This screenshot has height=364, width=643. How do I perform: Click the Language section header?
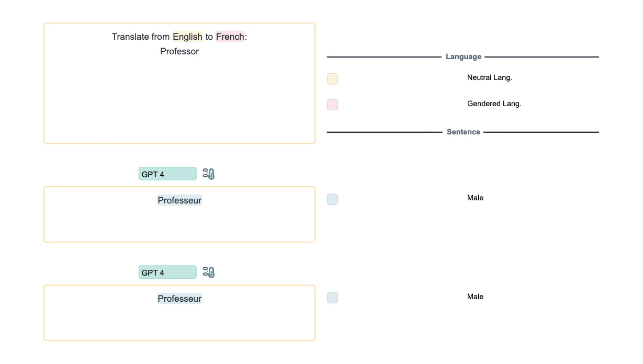[x=463, y=56]
